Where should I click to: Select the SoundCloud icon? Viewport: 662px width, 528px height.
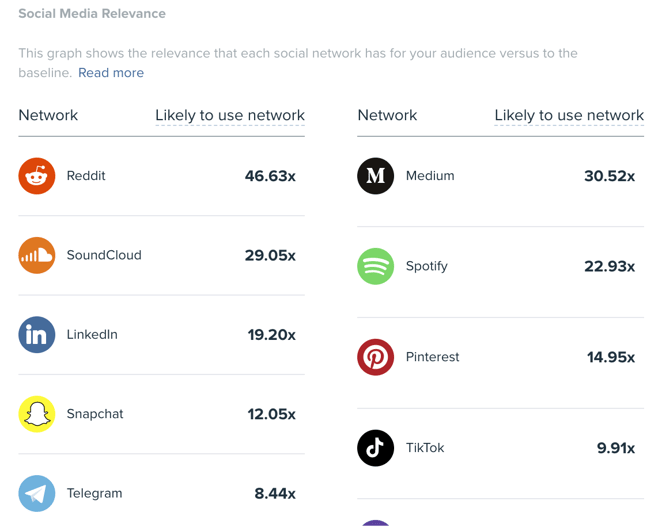(37, 255)
